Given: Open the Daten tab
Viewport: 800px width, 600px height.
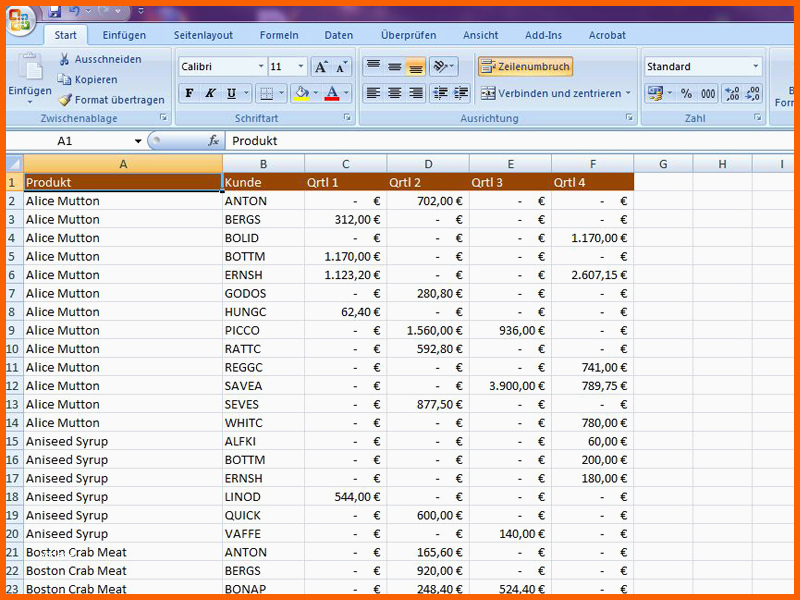Looking at the screenshot, I should coord(339,35).
